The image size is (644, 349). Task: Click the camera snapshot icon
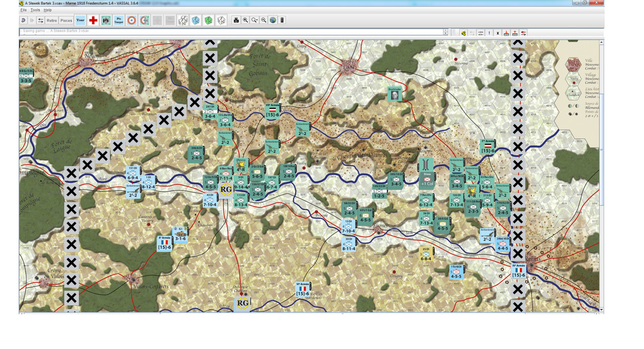[x=236, y=20]
